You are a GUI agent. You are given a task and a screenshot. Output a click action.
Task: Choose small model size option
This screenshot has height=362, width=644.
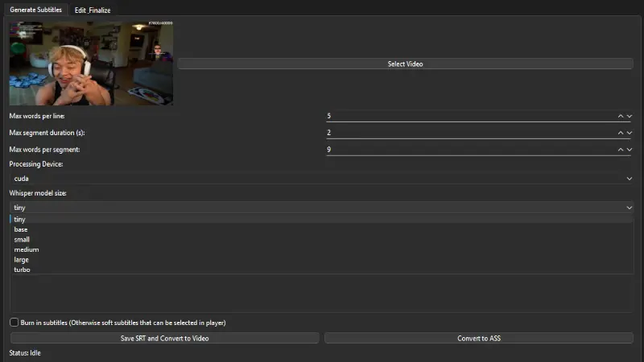pos(321,240)
